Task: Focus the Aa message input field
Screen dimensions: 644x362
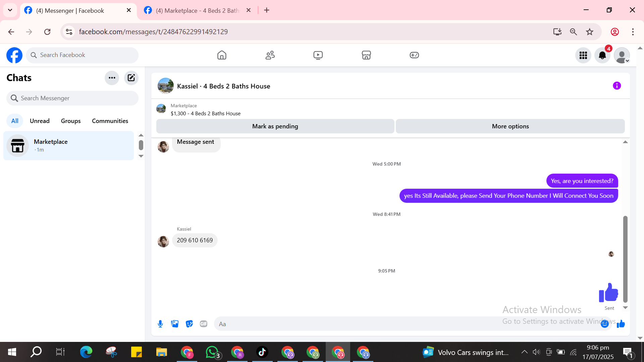Action: tap(408, 324)
